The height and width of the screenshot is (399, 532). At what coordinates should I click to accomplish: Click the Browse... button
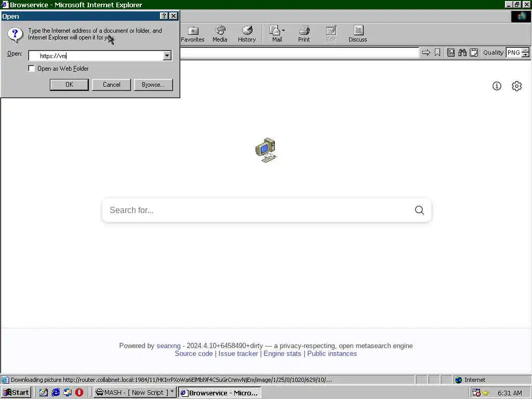153,85
